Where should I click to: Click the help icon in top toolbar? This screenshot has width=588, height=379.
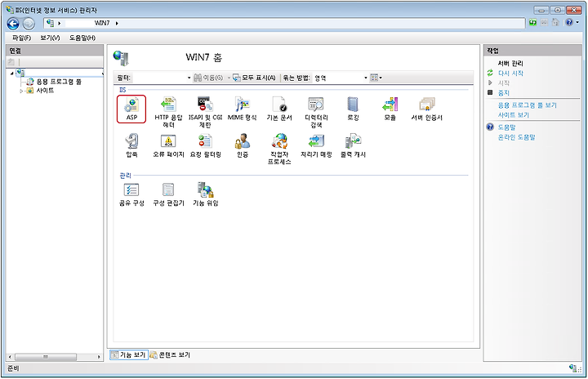tap(569, 23)
